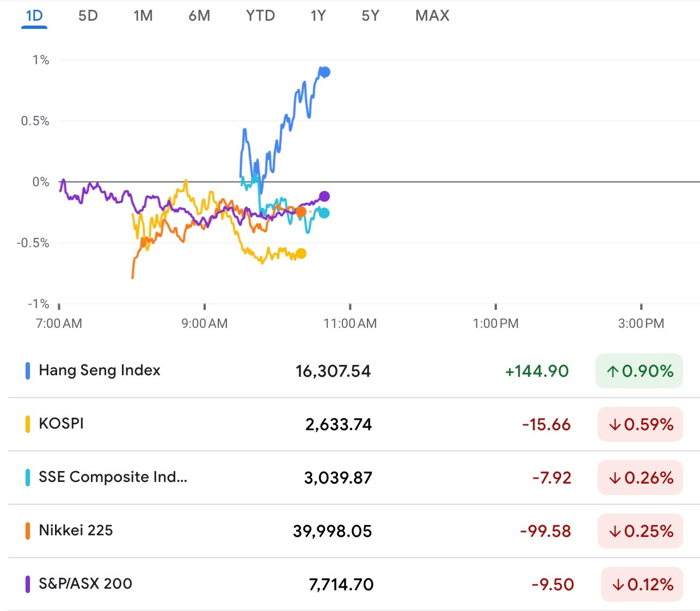Open the Nikkei 225 row
Screen dimensions: 700x611
[354, 531]
